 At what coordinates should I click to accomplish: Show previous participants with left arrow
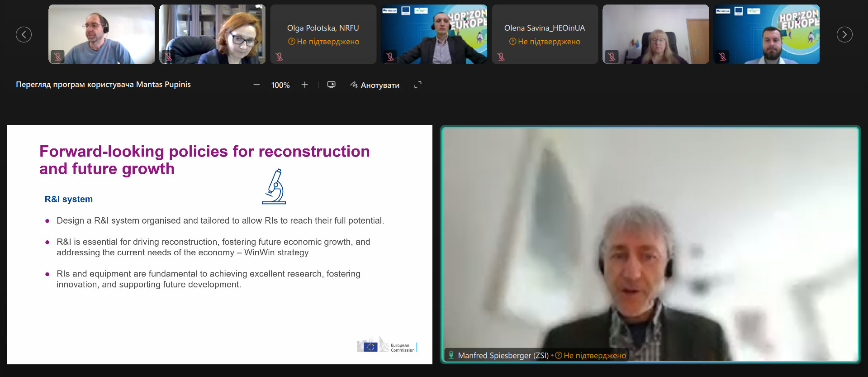click(24, 34)
